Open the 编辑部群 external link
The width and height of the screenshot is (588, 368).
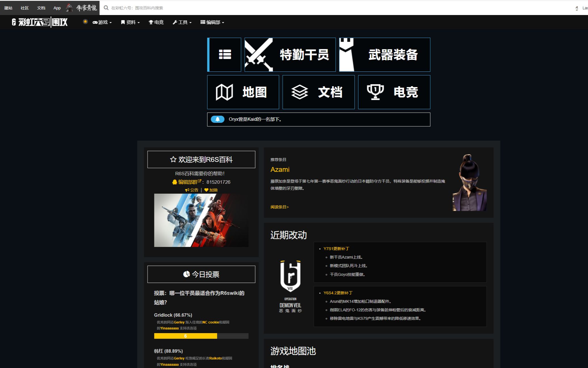click(189, 182)
